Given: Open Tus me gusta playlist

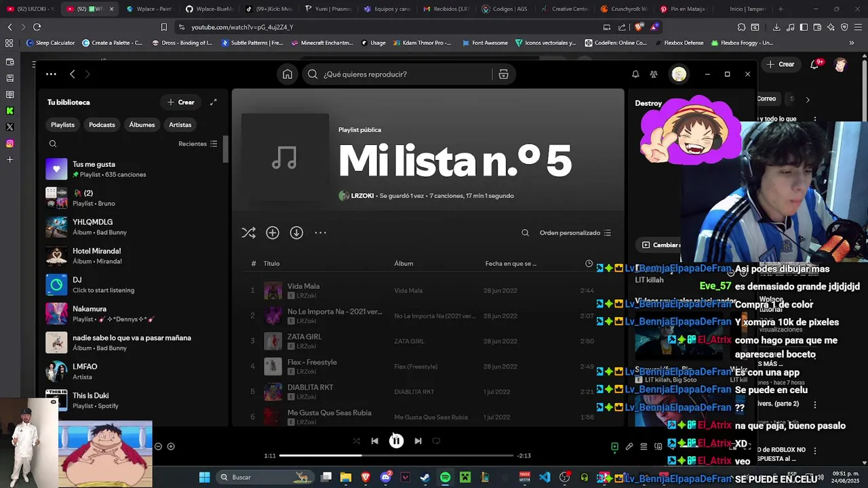Looking at the screenshot, I should point(133,169).
